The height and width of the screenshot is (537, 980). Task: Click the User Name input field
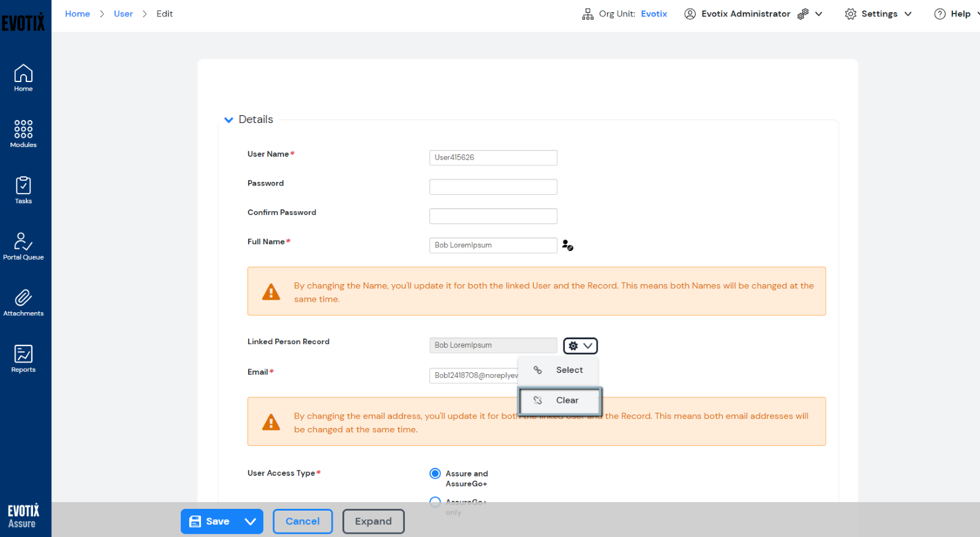493,158
